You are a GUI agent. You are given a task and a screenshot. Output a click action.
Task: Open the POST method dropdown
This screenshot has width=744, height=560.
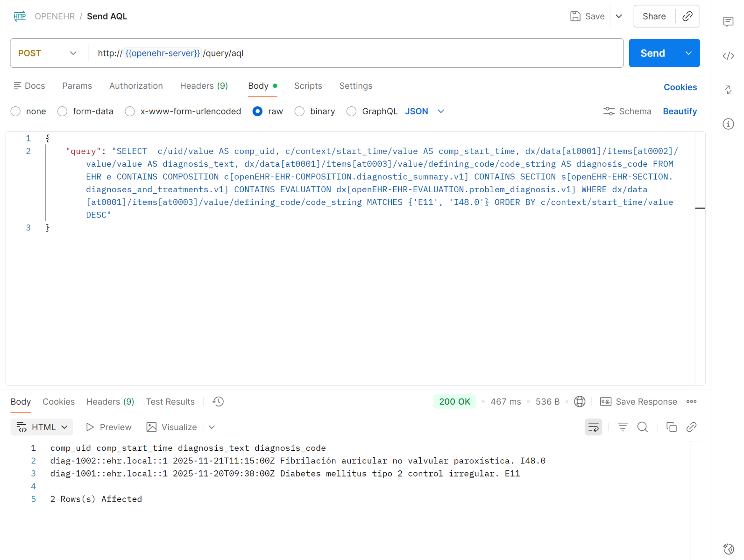pos(47,53)
